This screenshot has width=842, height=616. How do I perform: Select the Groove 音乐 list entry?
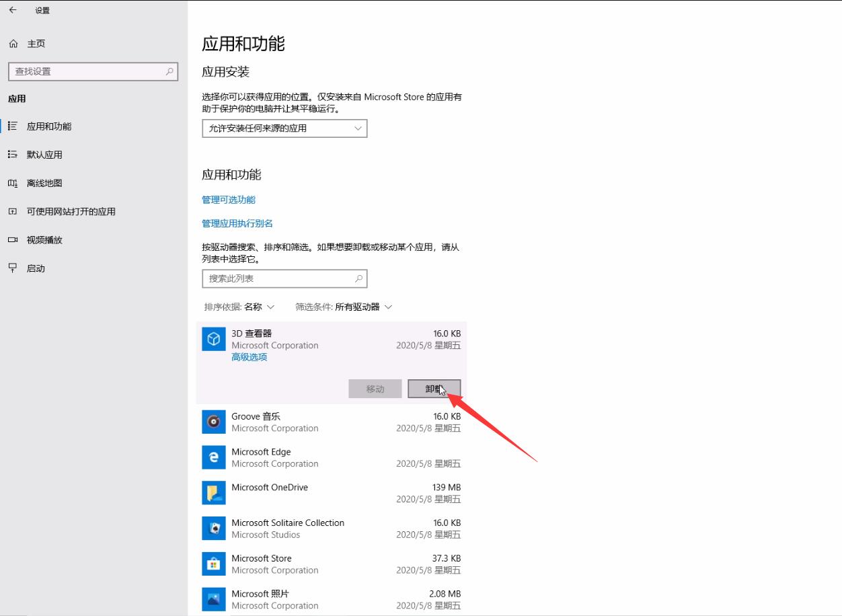[332, 422]
